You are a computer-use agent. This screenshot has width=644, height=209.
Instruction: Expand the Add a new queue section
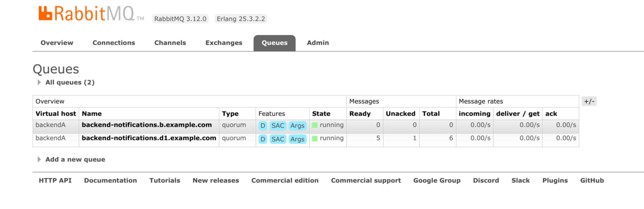pyautogui.click(x=75, y=160)
